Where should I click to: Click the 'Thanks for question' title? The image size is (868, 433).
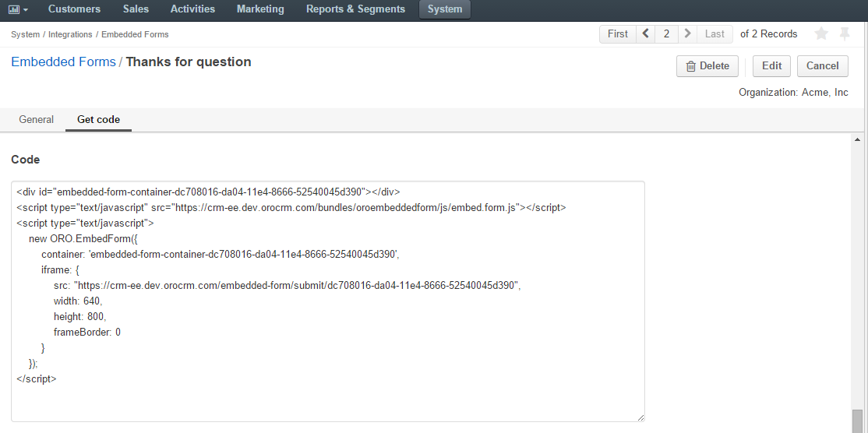(x=189, y=62)
